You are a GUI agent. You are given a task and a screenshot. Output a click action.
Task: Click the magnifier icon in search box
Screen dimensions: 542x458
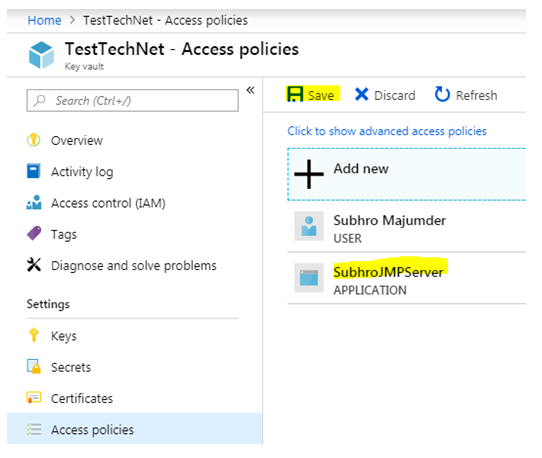coord(40,101)
